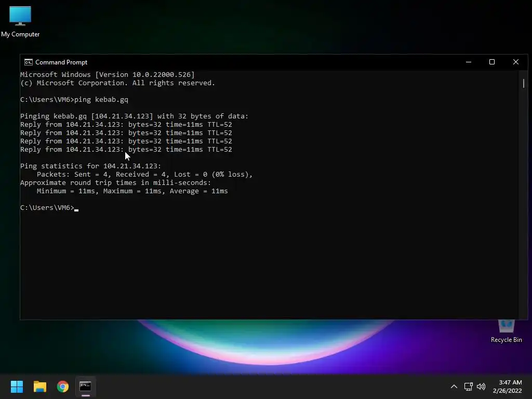Click the 'Approximate round trip times' line

116,183
